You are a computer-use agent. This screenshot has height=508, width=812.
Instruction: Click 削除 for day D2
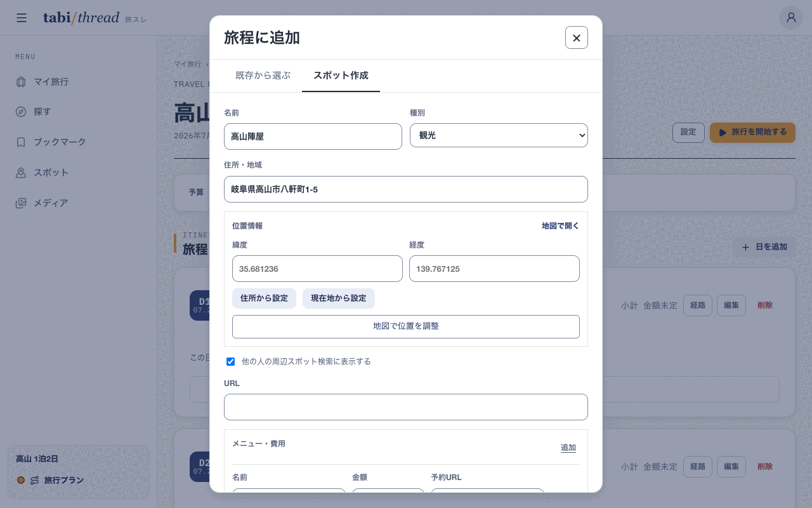click(x=765, y=467)
